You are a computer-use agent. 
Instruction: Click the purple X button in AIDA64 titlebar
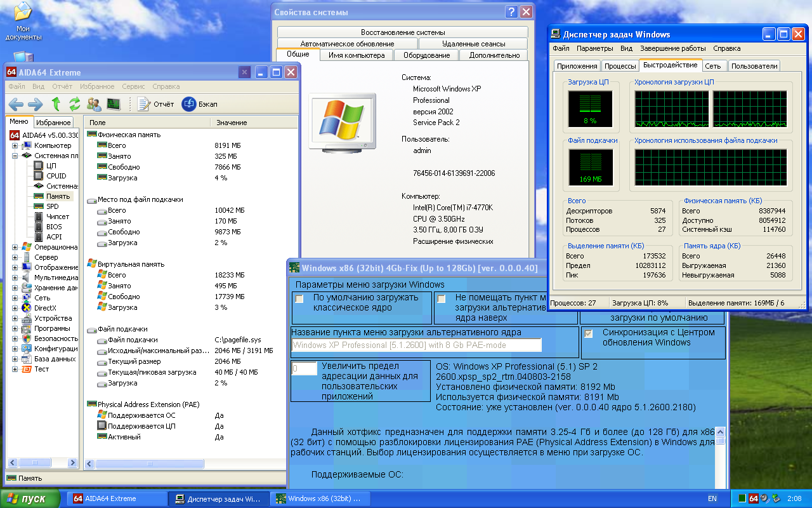(x=244, y=72)
